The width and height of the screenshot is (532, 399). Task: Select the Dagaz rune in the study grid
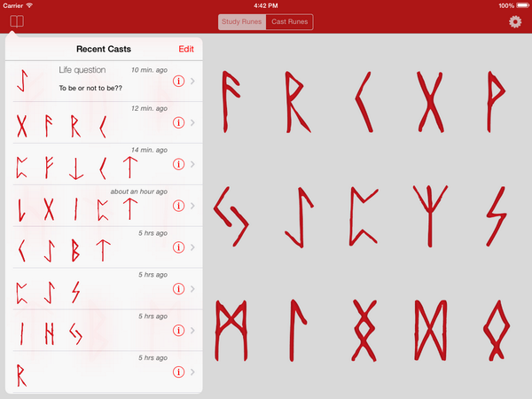point(430,330)
